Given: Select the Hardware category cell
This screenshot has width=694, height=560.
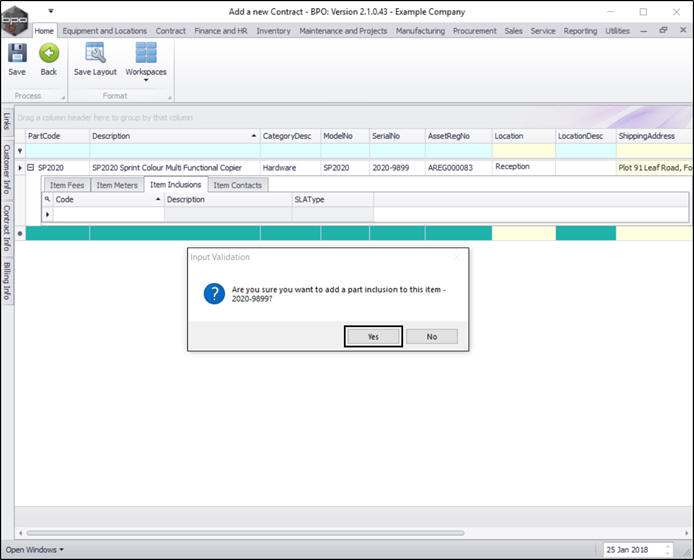Looking at the screenshot, I should point(290,167).
